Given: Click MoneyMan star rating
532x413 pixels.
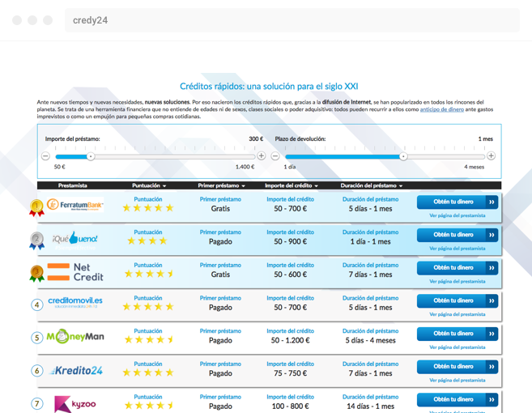Looking at the screenshot, I should point(149,339).
